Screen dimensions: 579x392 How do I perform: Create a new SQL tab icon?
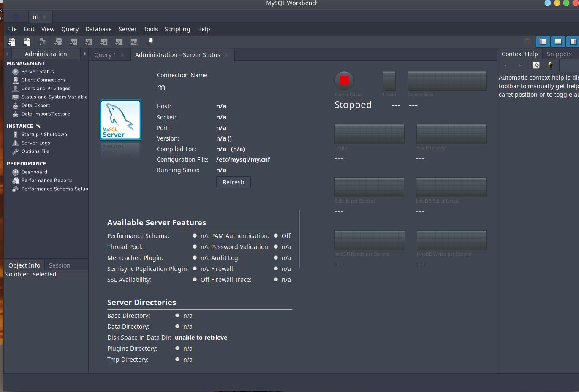[12, 42]
